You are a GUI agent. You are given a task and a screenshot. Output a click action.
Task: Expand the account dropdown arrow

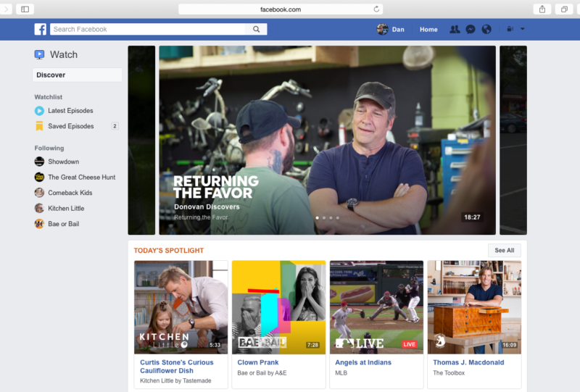coord(522,29)
